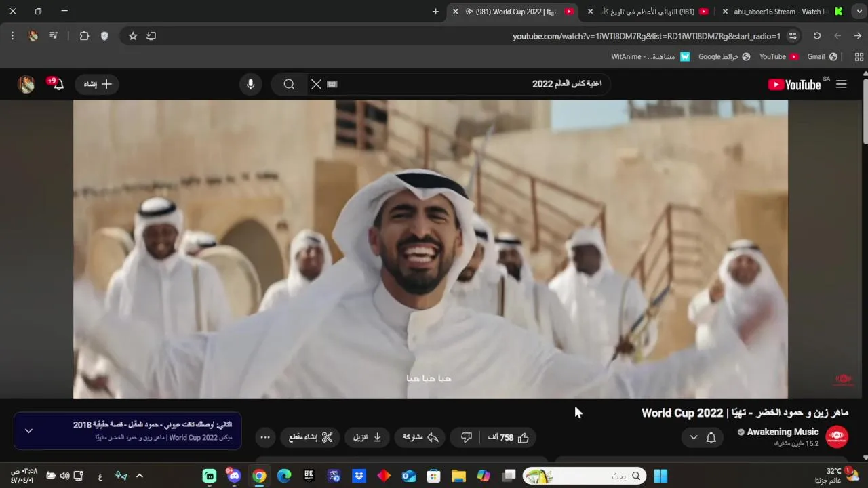Image resolution: width=868 pixels, height=488 pixels.
Task: Open the YouTube bookmark
Action: [778, 57]
